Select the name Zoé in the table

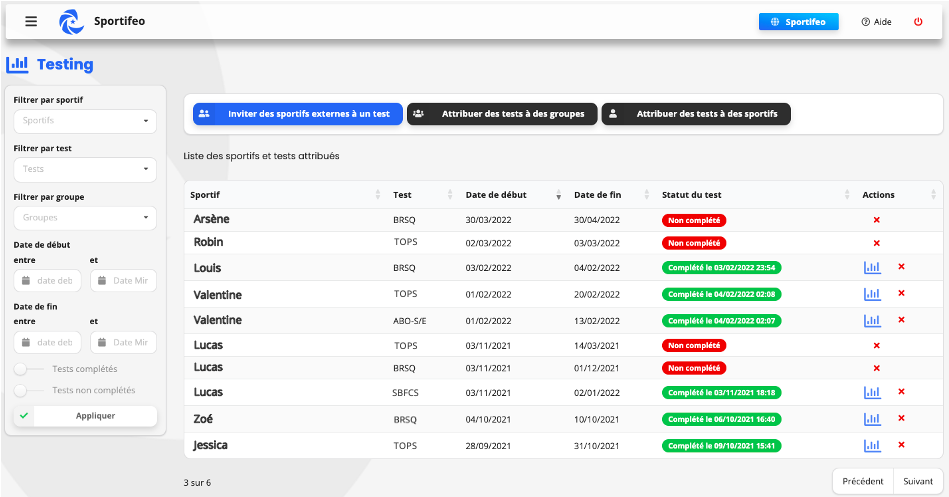[x=203, y=419]
